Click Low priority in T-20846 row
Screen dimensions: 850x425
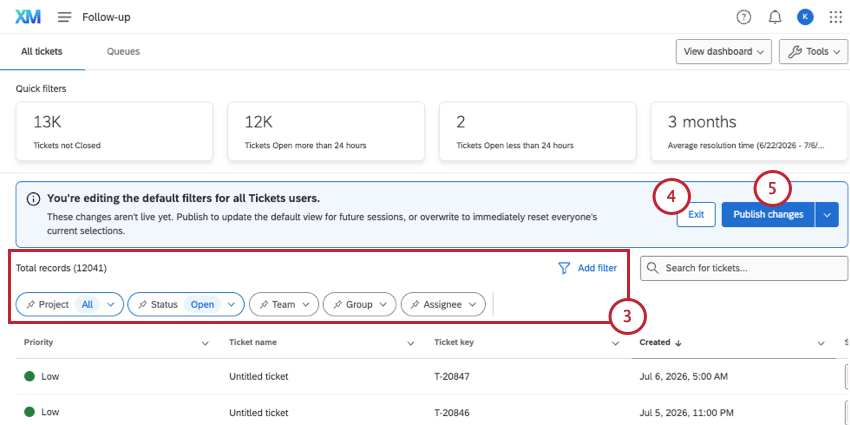coord(42,412)
